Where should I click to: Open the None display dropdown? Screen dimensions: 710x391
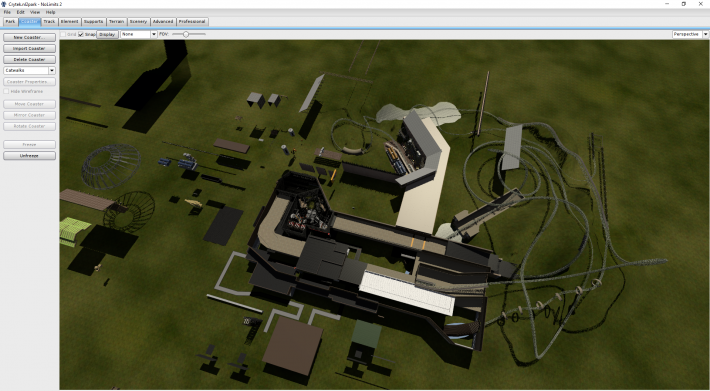139,34
